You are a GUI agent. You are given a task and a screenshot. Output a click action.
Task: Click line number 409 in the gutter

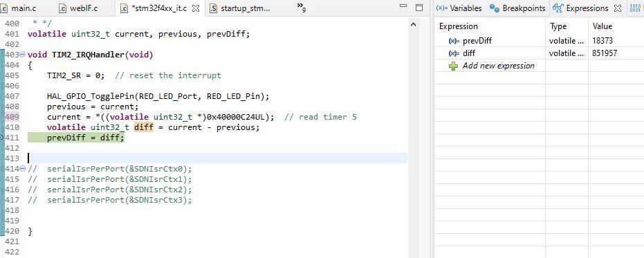(12, 117)
